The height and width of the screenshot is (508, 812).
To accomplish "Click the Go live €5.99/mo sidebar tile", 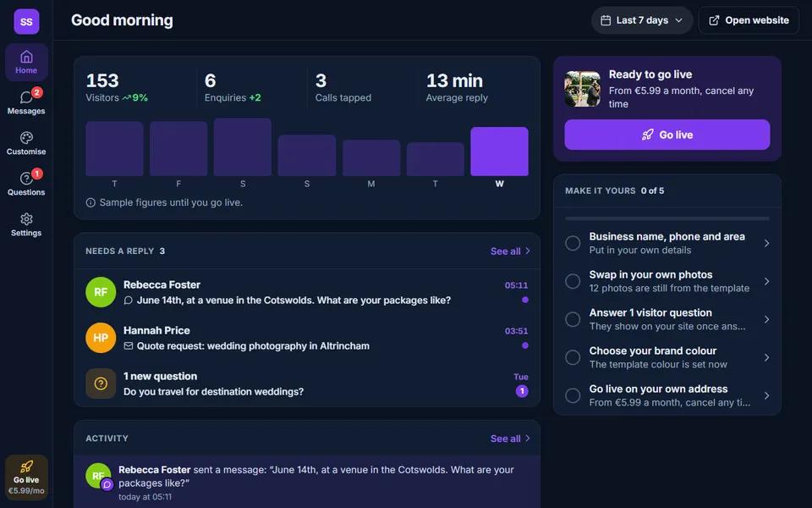I will coord(26,478).
